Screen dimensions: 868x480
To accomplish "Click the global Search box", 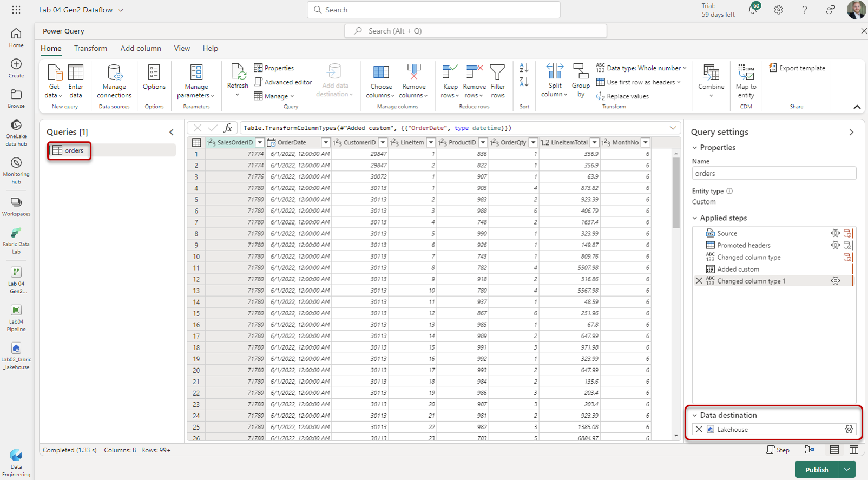I will click(433, 10).
